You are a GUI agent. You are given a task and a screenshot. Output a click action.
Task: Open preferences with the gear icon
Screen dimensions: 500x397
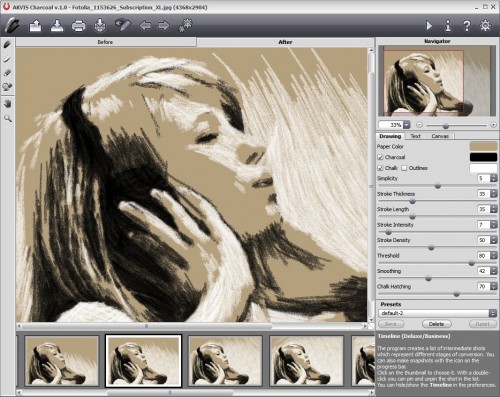point(485,26)
